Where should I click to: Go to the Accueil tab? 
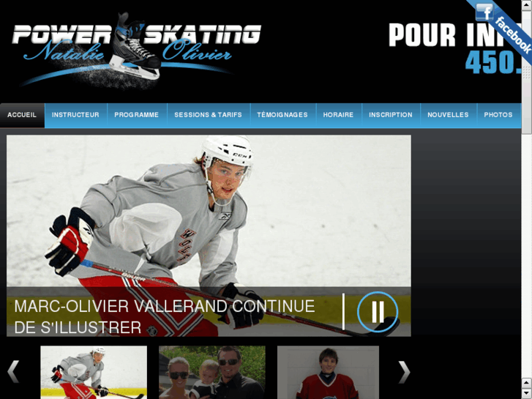[x=22, y=115]
